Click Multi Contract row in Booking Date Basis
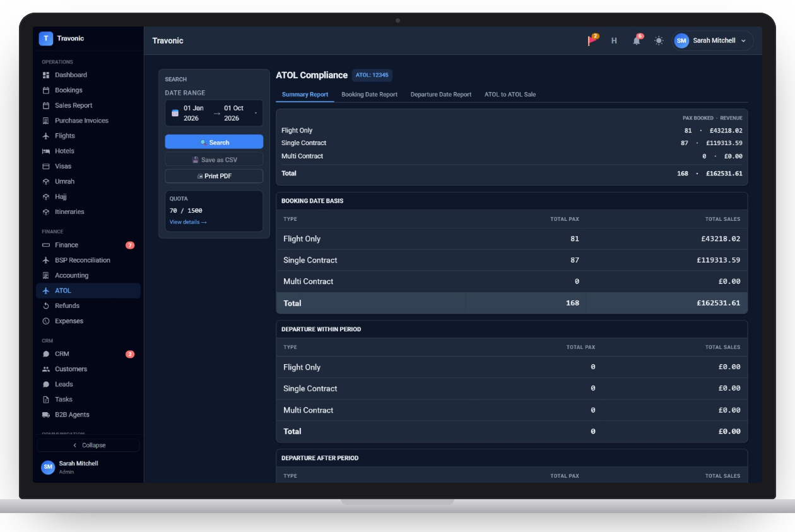This screenshot has height=532, width=795. point(512,281)
